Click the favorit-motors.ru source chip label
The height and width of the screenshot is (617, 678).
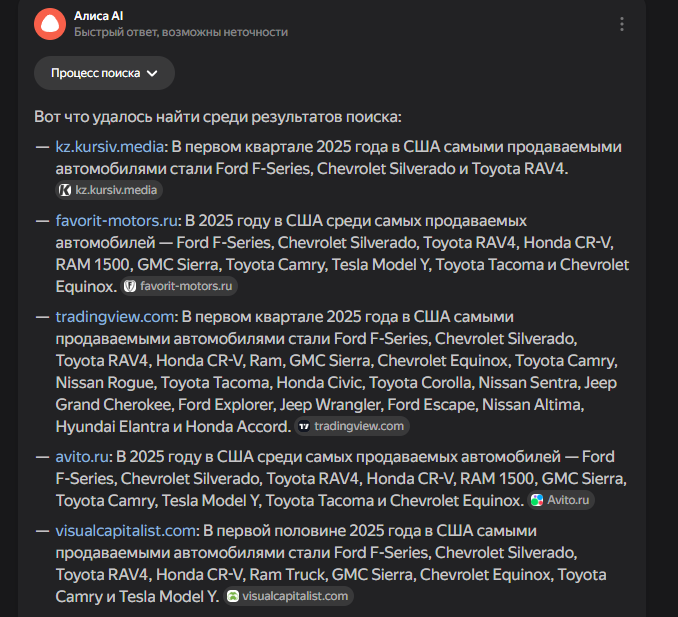(186, 286)
